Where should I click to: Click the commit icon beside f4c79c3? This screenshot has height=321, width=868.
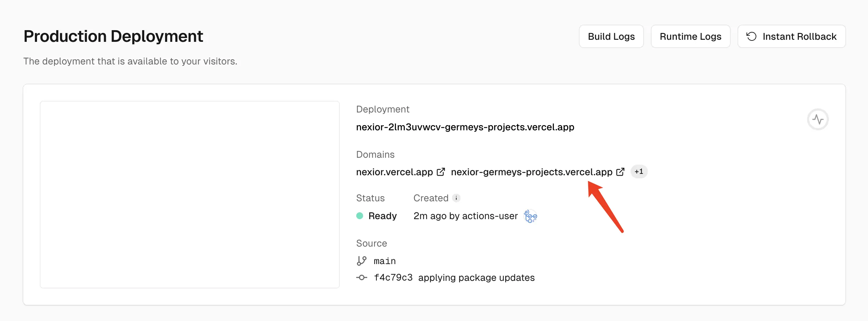[362, 277]
